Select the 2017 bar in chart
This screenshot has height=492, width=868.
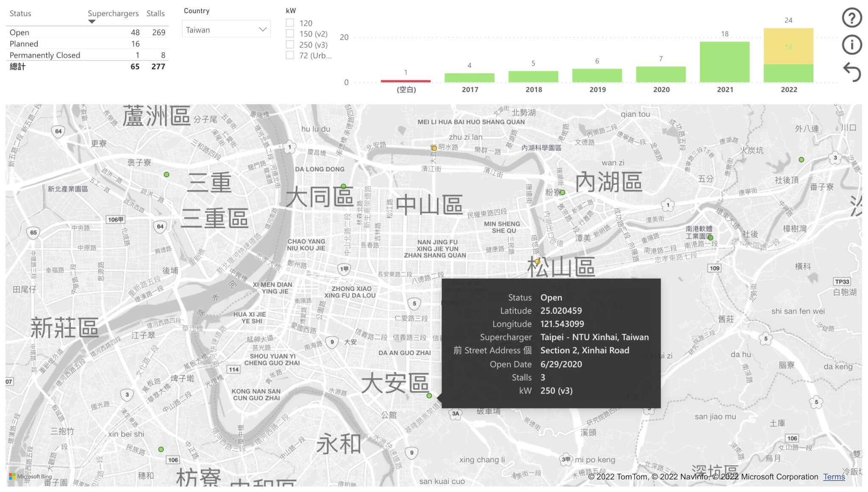(469, 78)
